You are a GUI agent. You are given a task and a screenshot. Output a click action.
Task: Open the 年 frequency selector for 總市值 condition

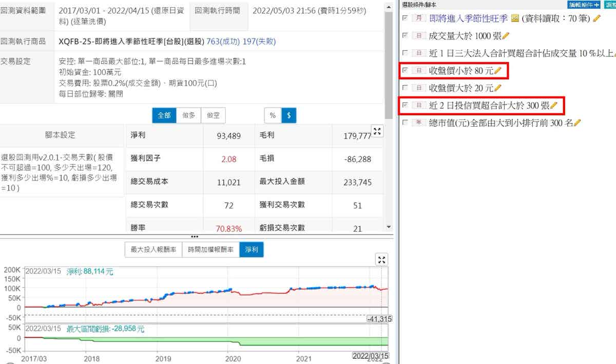419,123
